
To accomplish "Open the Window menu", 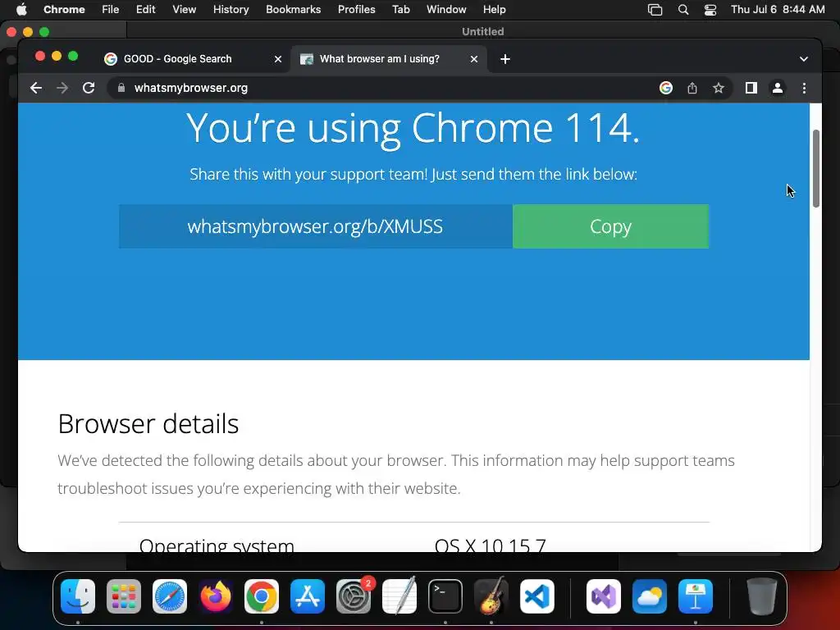I will 446,10.
